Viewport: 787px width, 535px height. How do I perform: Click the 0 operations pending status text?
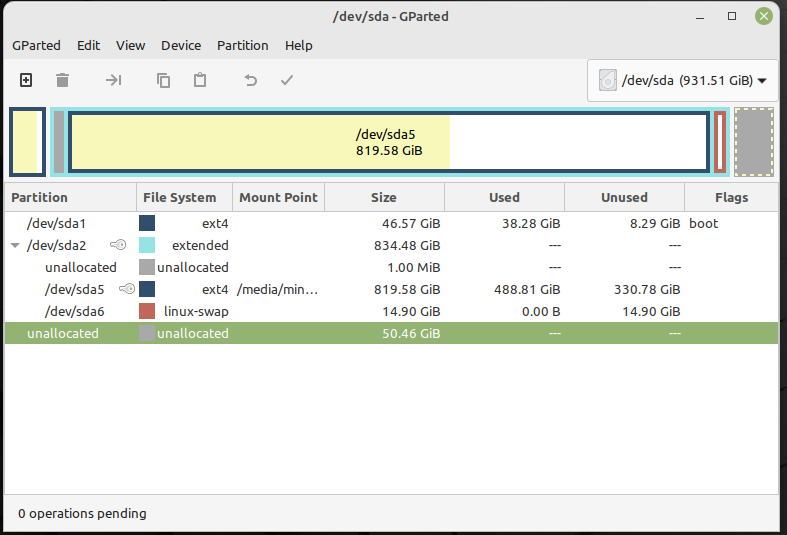point(82,513)
